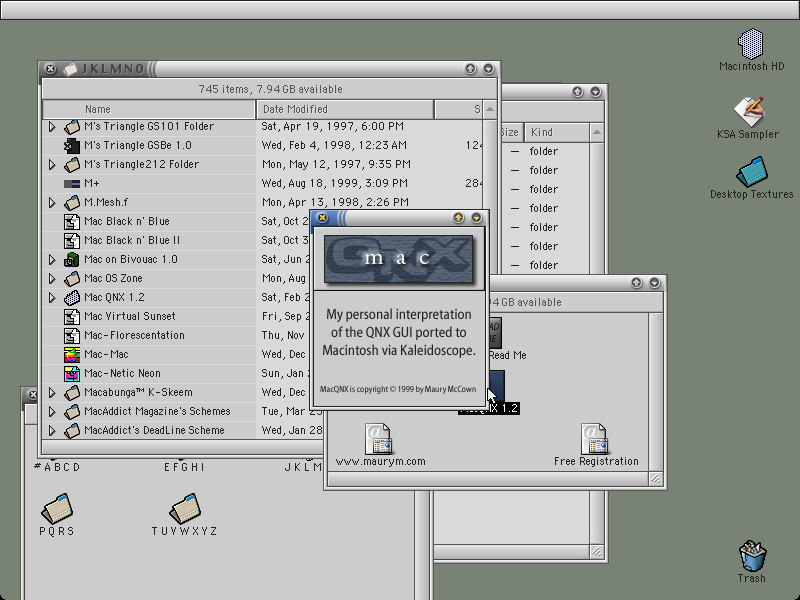This screenshot has height=600, width=800.
Task: Select the M+ scheme file icon
Action: pyautogui.click(x=72, y=184)
